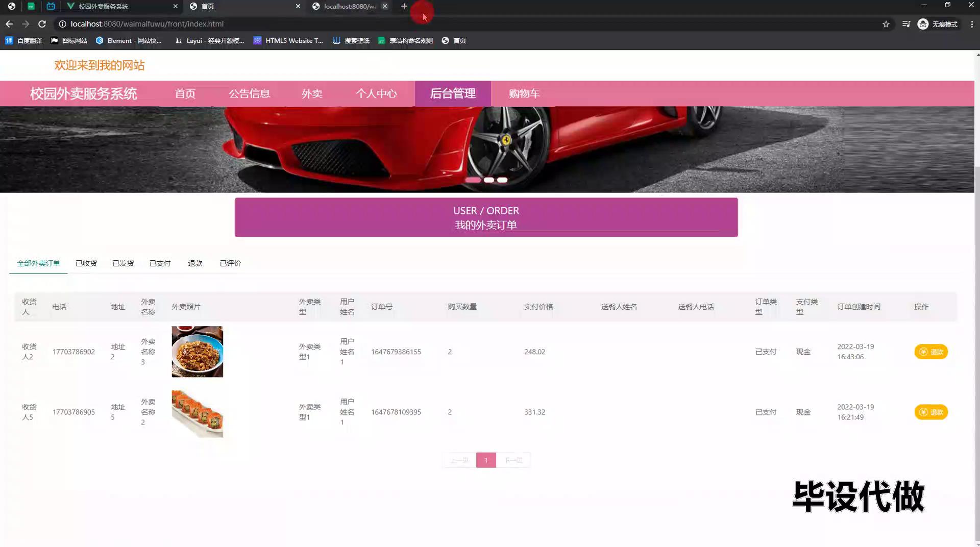Open the 百度翻译 bookmark
The width and height of the screenshot is (980, 547).
click(23, 41)
